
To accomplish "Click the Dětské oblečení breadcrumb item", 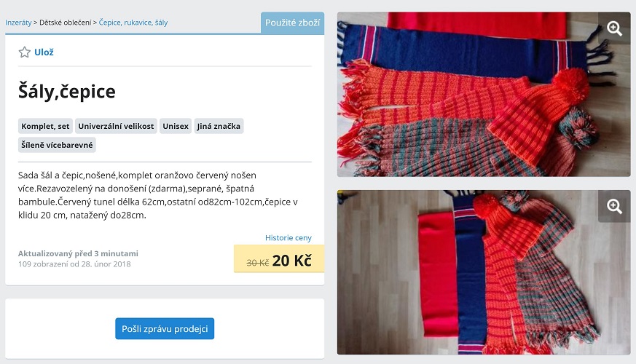I will point(66,23).
